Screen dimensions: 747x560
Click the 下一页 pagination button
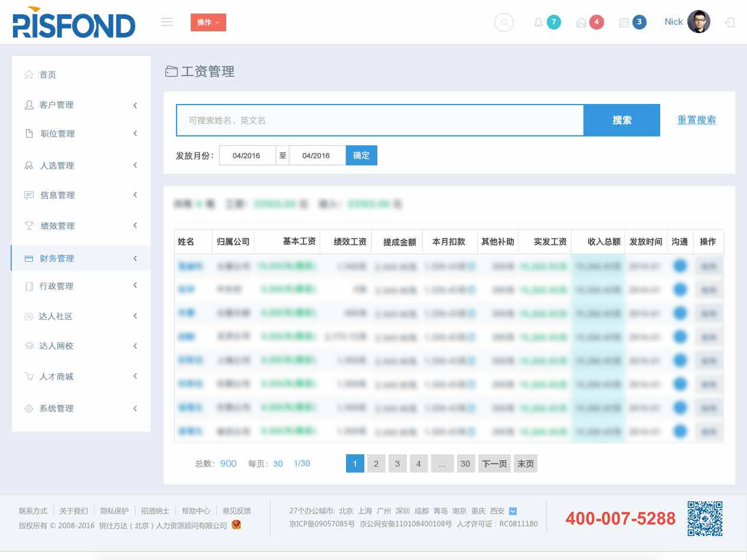tap(494, 464)
